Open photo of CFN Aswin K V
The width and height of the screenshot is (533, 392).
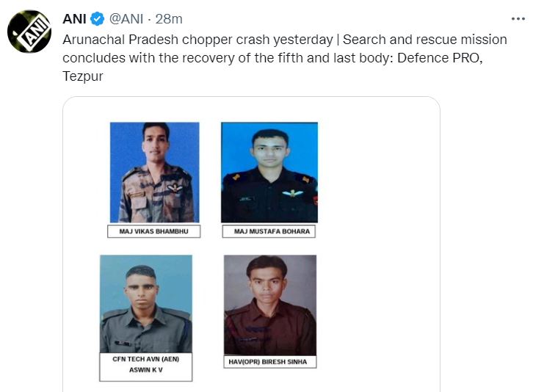tap(145, 304)
